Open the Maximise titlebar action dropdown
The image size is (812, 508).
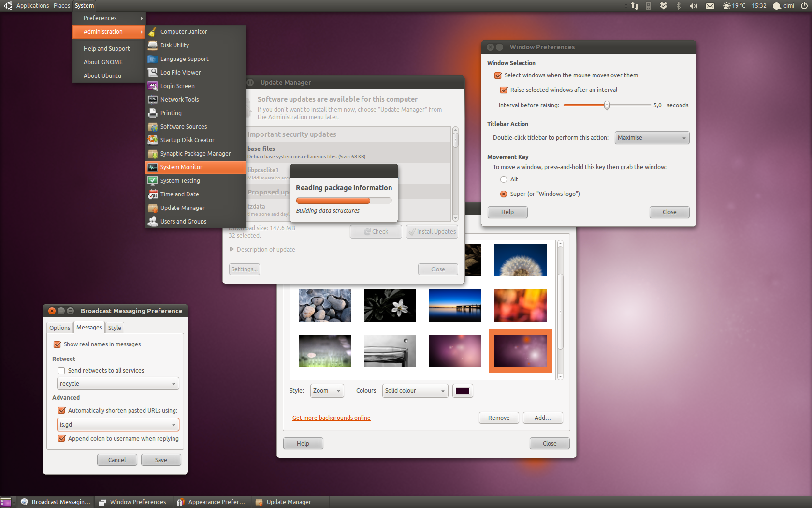pyautogui.click(x=652, y=138)
